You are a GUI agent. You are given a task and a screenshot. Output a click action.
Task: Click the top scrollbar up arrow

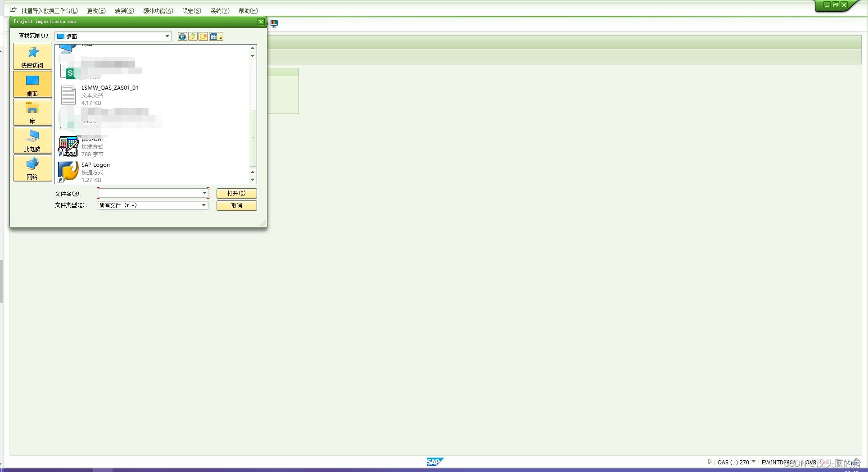(x=253, y=48)
